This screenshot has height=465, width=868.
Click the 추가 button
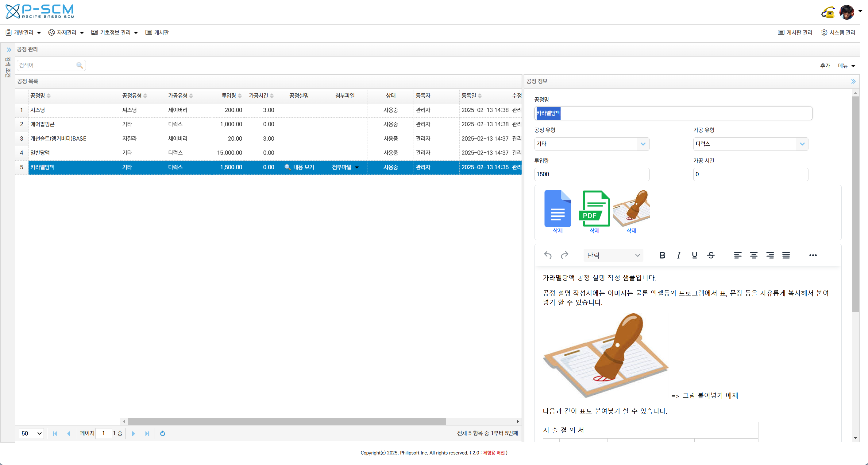pos(825,66)
